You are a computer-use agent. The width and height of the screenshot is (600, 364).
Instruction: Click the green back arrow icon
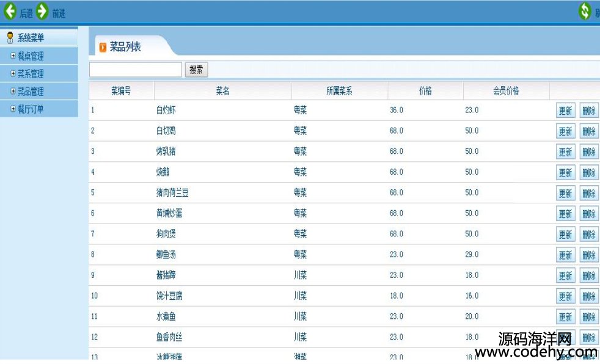coord(10,11)
